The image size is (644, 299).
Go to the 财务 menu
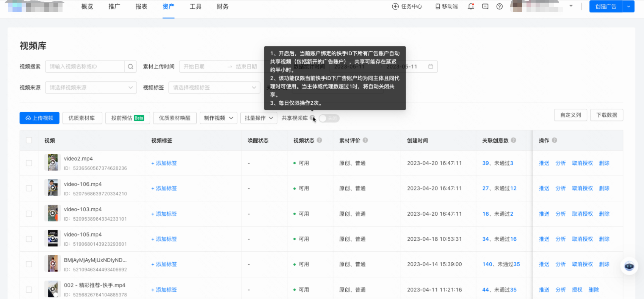point(223,7)
